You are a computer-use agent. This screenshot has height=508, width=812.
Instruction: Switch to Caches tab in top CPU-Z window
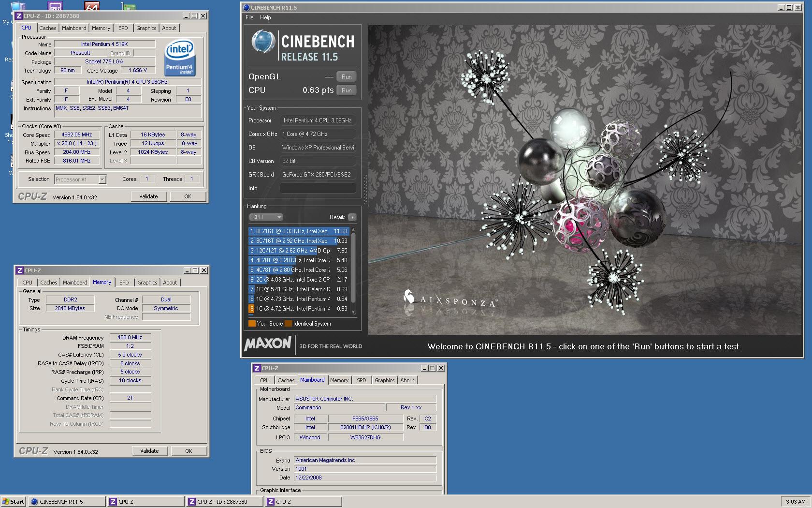[x=48, y=28]
